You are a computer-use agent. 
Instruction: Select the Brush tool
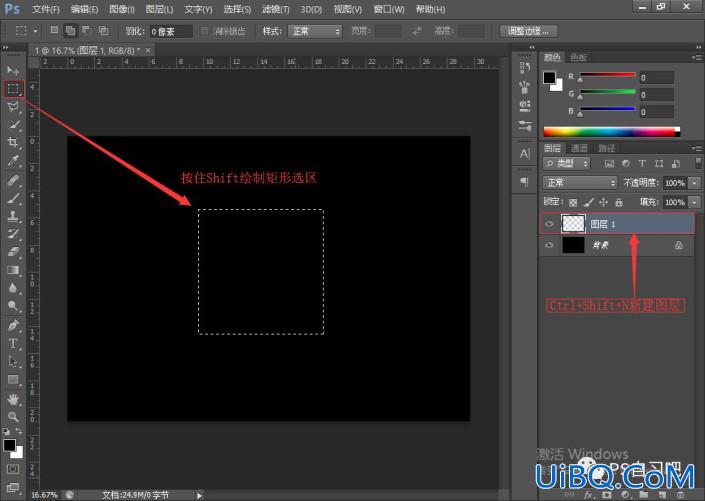[x=13, y=198]
